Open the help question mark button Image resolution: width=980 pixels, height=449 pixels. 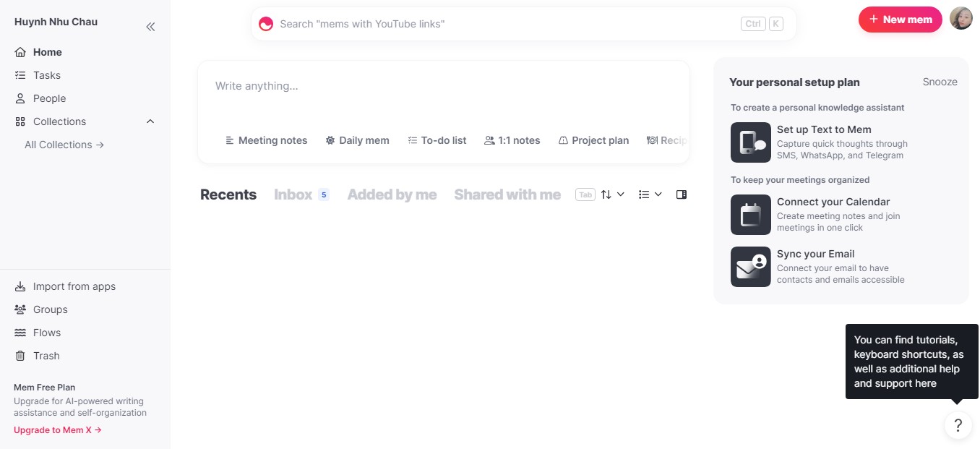click(958, 425)
